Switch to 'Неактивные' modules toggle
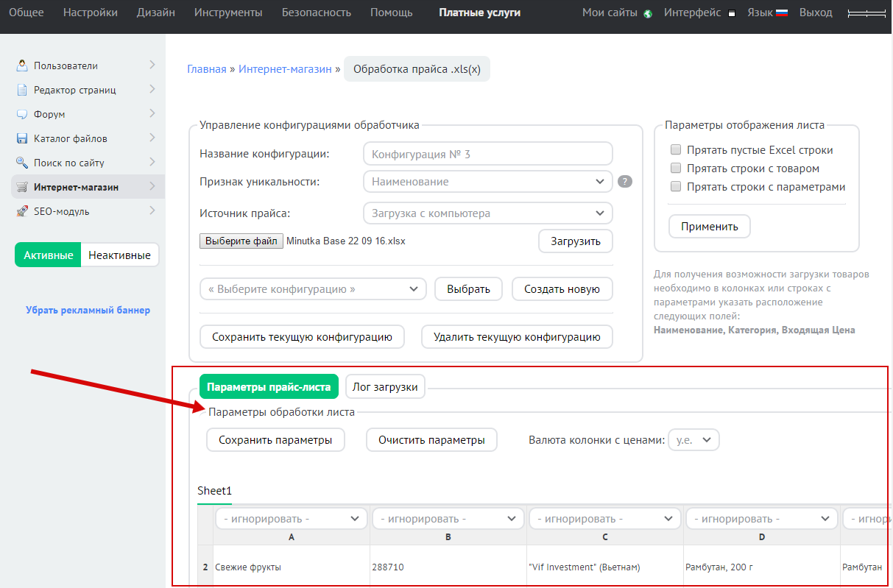893x588 pixels. coord(119,255)
